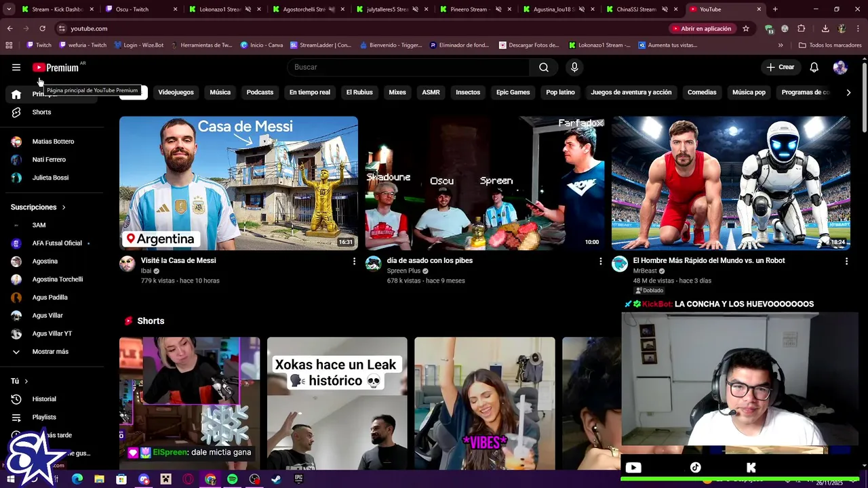Image resolution: width=868 pixels, height=488 pixels.
Task: Click the Buscar search input field
Action: [x=408, y=67]
